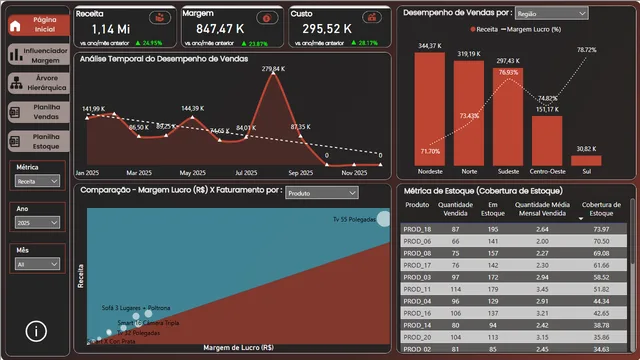Click the sort arrow under Cobertura de Estoque
Image resolution: width=640 pixels, height=360 pixels.
pos(580,219)
